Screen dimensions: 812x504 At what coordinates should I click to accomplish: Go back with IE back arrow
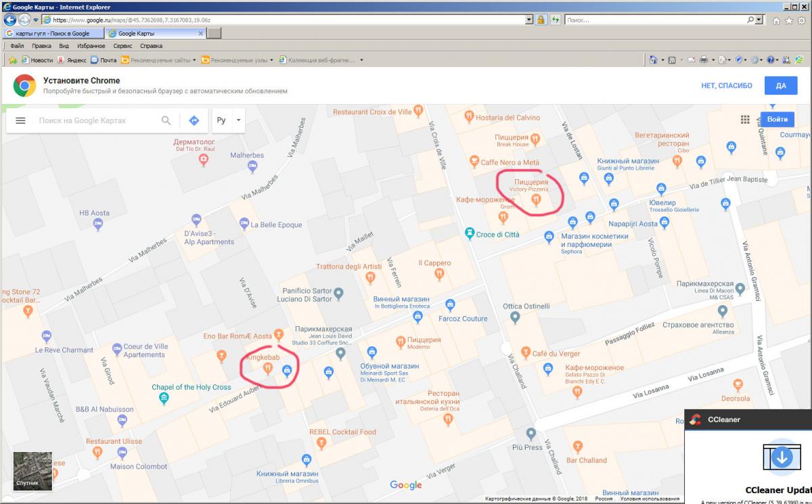(10, 20)
